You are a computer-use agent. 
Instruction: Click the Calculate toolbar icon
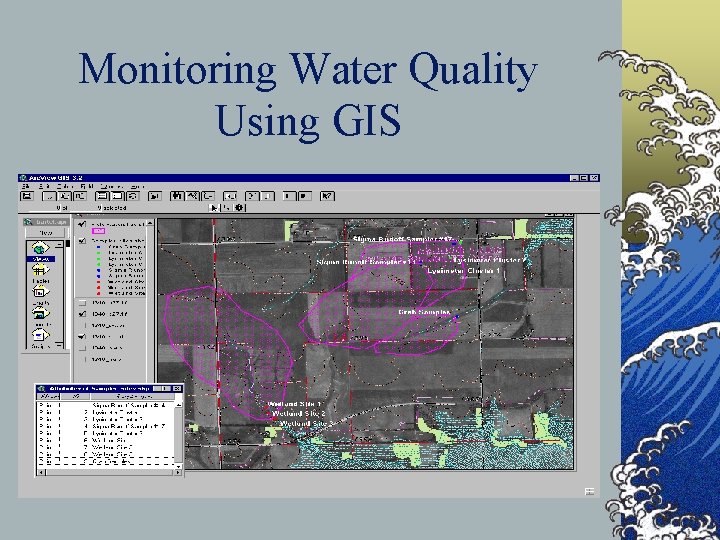(x=267, y=196)
